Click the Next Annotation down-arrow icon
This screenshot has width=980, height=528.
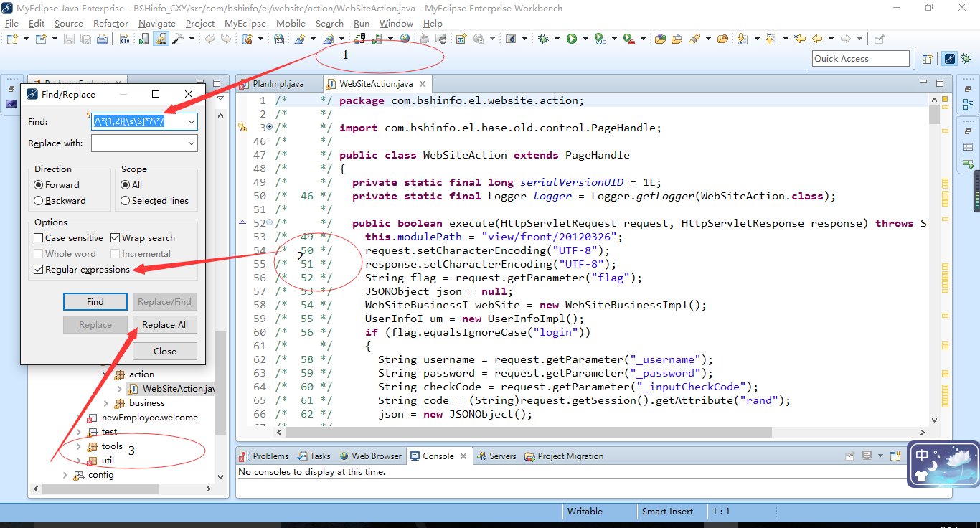[x=743, y=39]
